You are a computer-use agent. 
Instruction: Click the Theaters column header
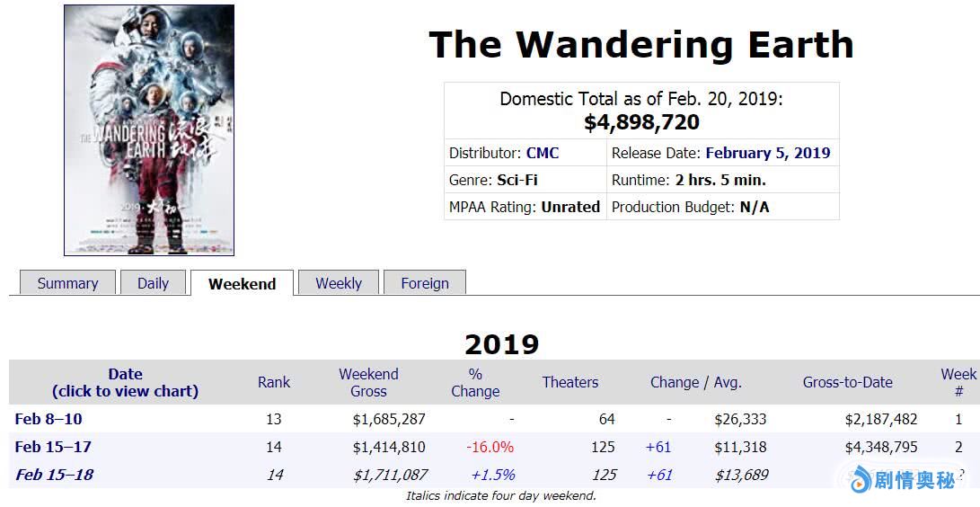pos(569,382)
